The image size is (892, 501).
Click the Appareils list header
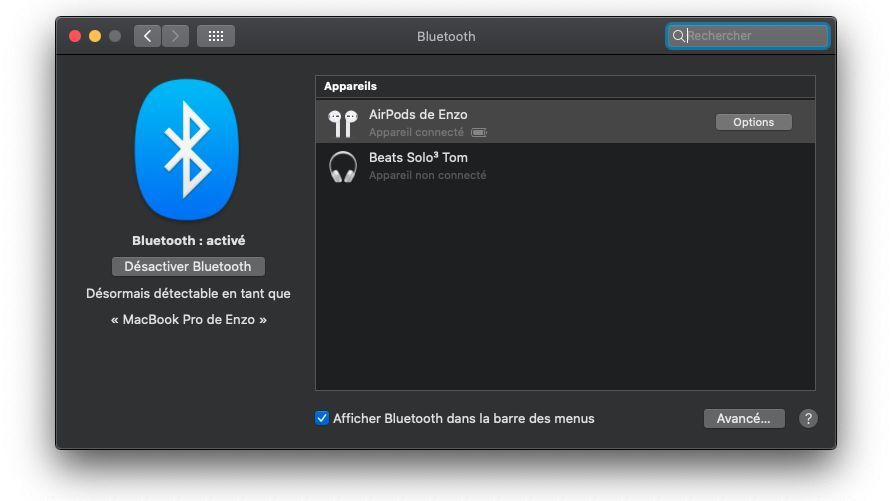pyautogui.click(x=350, y=86)
